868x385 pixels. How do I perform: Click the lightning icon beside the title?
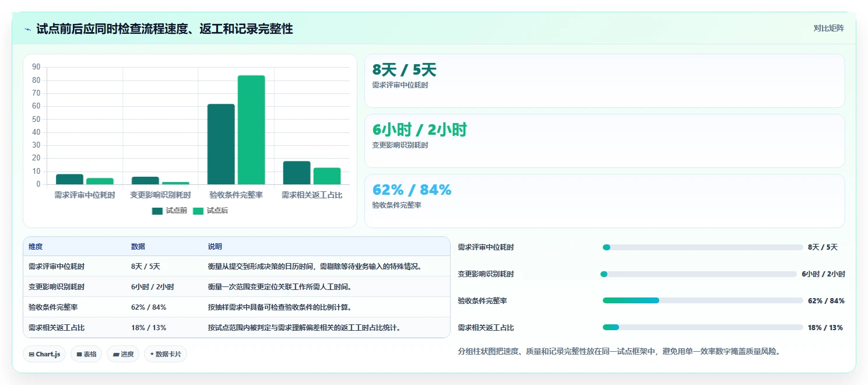(28, 29)
